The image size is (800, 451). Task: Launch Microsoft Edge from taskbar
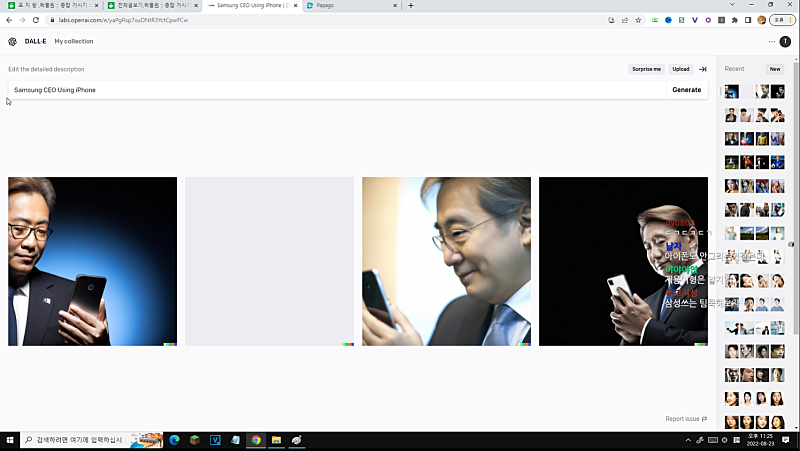coord(174,440)
